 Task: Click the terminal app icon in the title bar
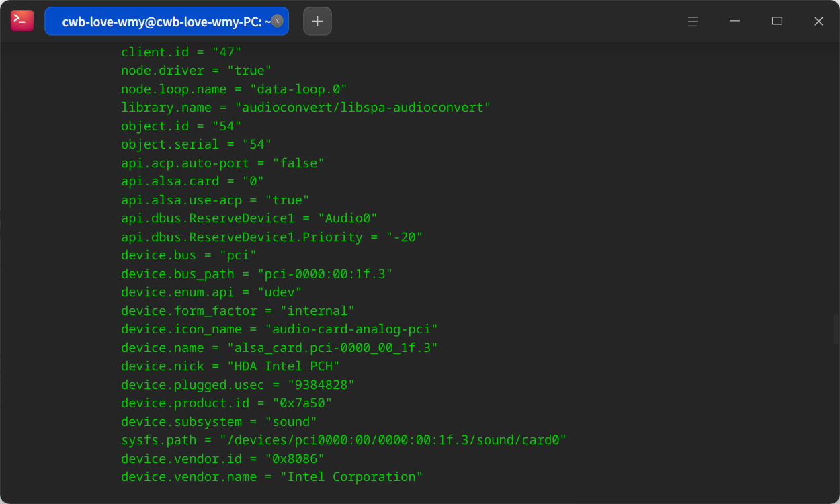tap(22, 21)
